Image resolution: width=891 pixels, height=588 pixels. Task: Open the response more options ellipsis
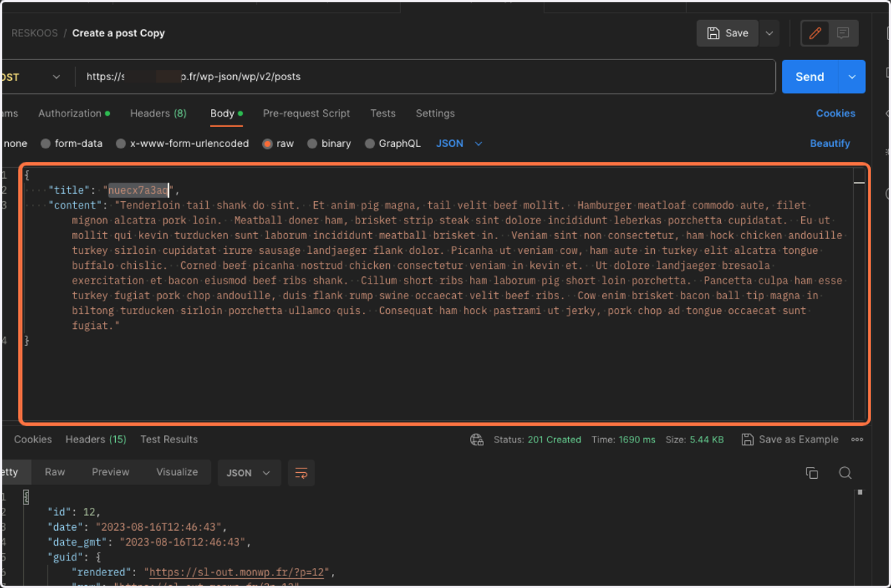coord(858,440)
